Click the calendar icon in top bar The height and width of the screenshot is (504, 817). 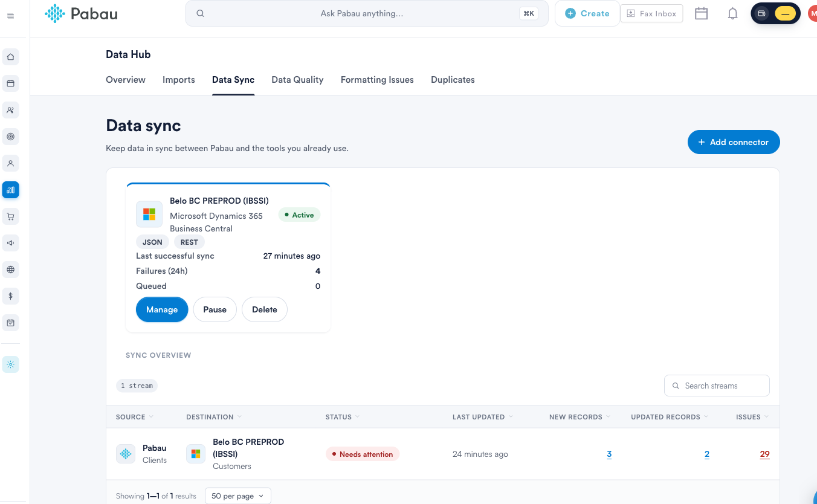tap(701, 13)
